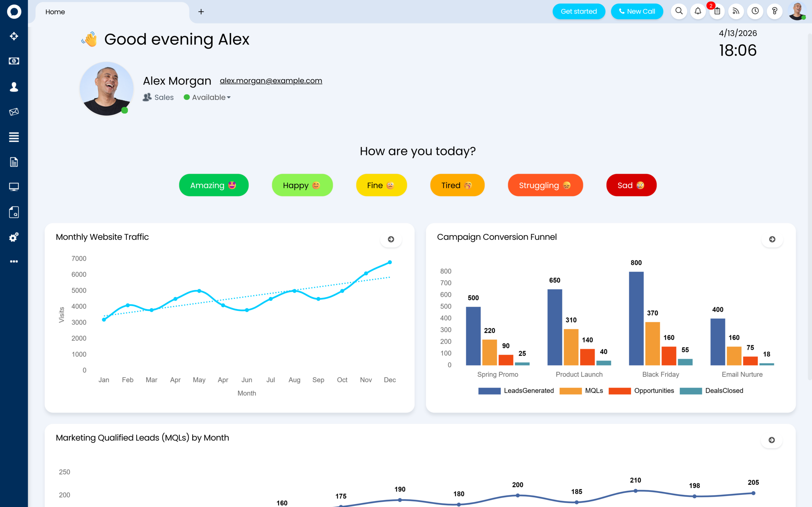The width and height of the screenshot is (812, 507).
Task: Click the help question mark icon
Action: click(x=775, y=11)
